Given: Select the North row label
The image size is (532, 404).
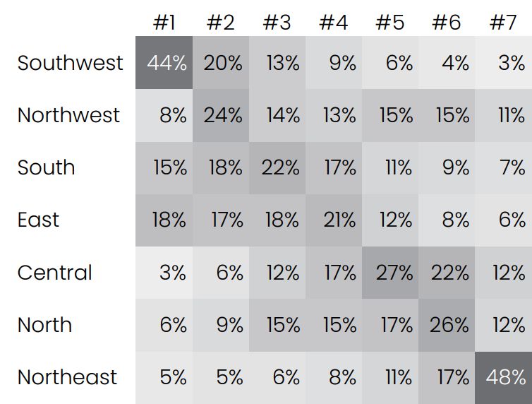Looking at the screenshot, I should (x=44, y=325).
